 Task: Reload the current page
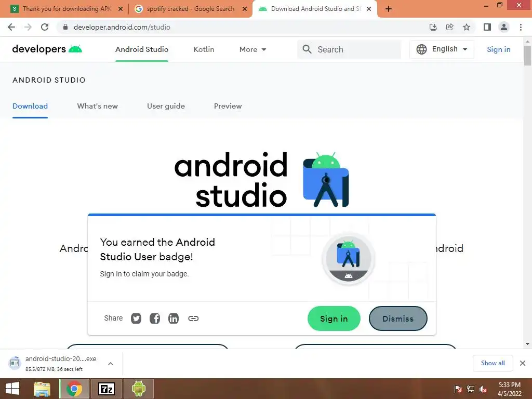pyautogui.click(x=45, y=27)
